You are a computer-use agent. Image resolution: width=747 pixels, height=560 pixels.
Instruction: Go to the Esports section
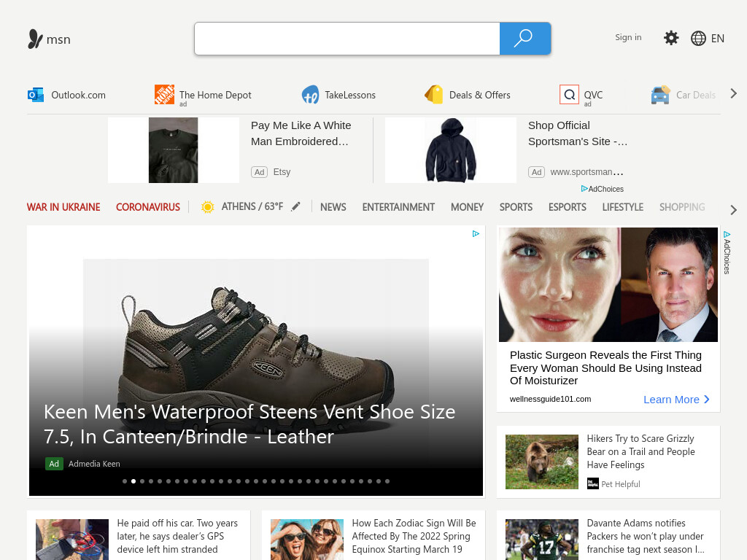[567, 207]
